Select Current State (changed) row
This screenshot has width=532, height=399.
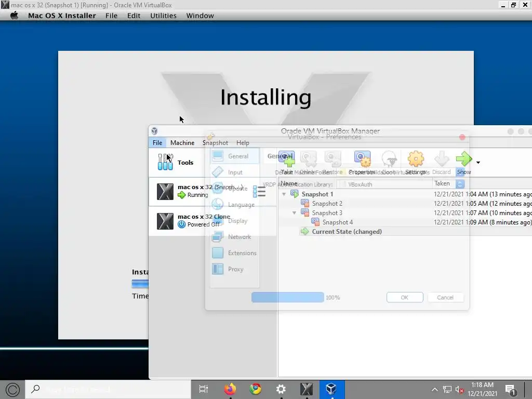point(347,232)
